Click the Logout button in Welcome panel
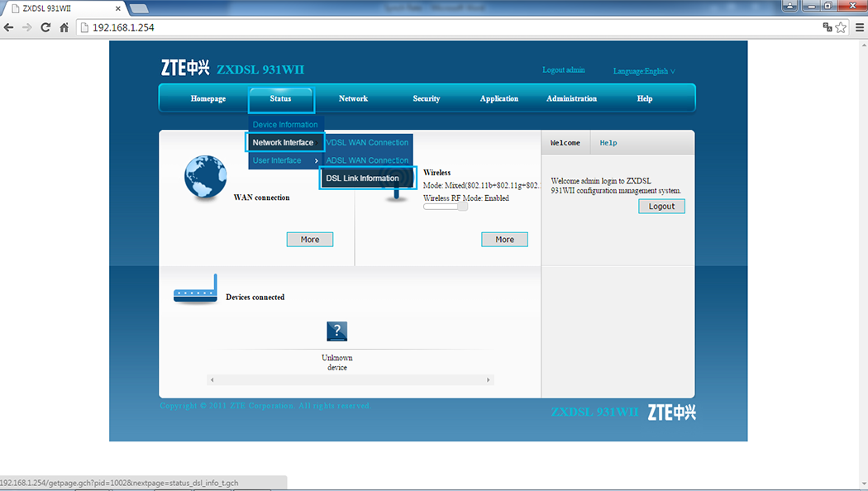Screen dimensions: 868x491 click(x=661, y=207)
